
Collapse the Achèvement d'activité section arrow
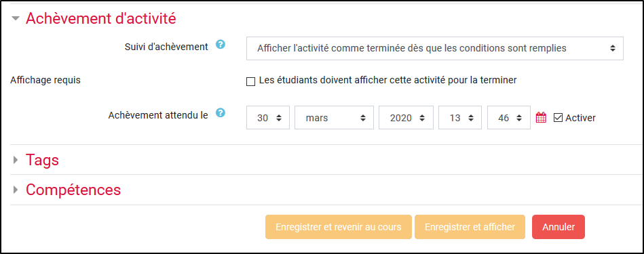click(x=16, y=18)
